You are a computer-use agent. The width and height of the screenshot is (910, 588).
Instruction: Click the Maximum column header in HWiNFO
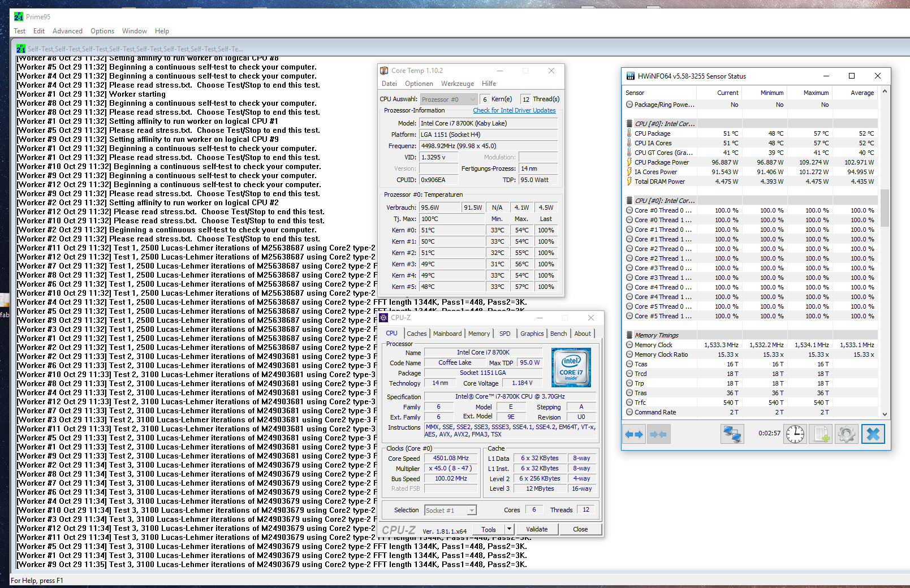tap(810, 93)
